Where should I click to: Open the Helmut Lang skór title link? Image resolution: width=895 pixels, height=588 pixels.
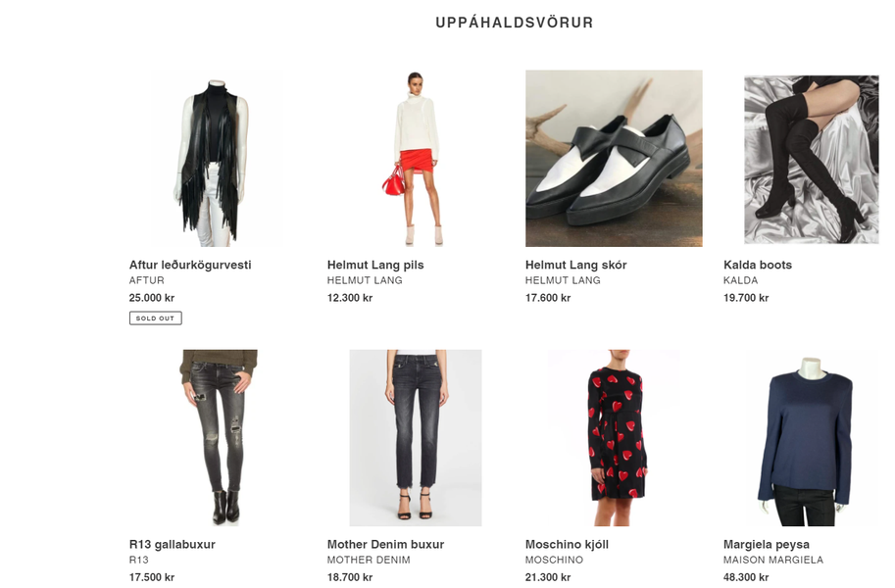point(576,265)
